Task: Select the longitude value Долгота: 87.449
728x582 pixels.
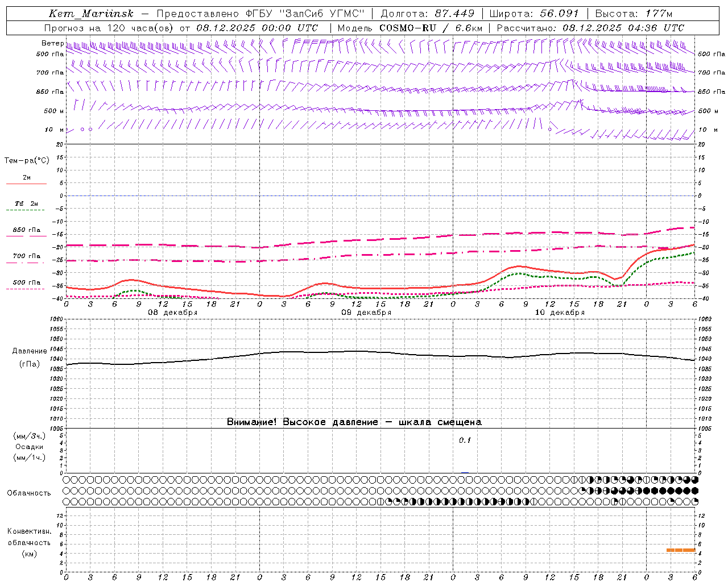Action: [x=427, y=14]
